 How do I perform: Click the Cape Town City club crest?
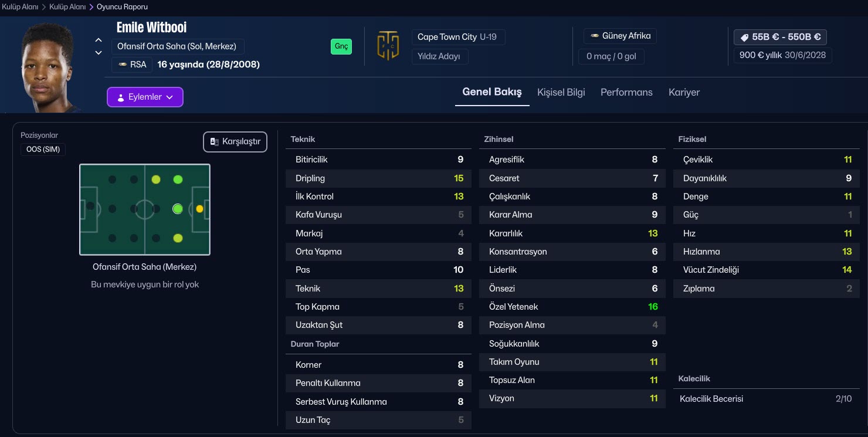pyautogui.click(x=388, y=46)
